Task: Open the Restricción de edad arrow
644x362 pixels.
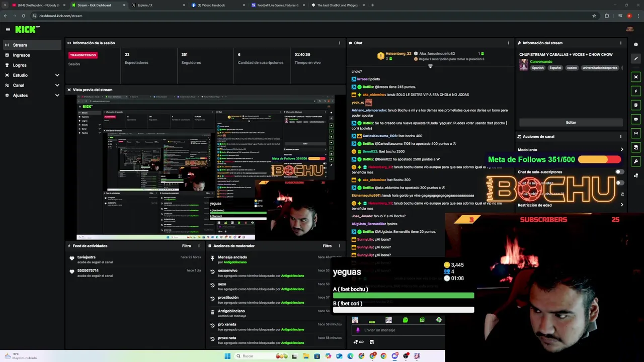Action: tap(622, 205)
